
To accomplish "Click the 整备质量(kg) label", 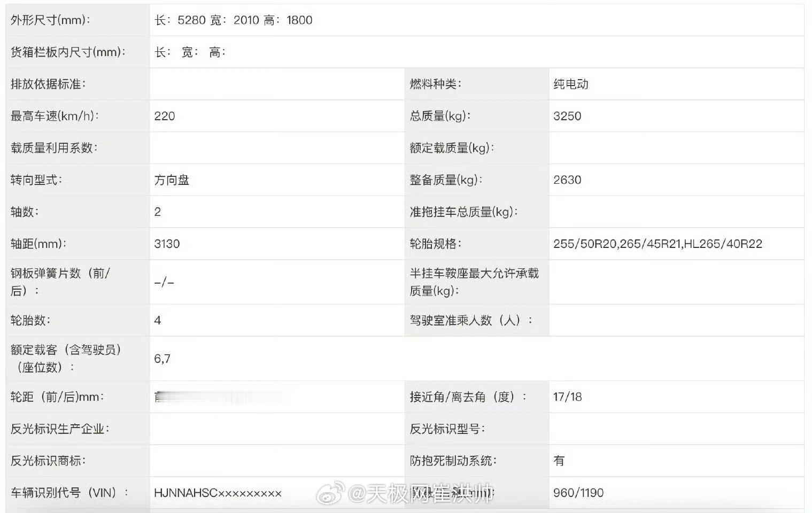I will coord(446,180).
